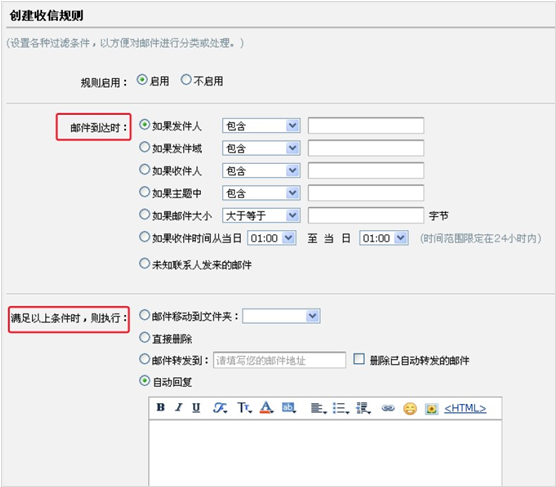Image resolution: width=556 pixels, height=487 pixels.
Task: Open the end time 01:00 dropdown after 至当日
Action: click(384, 238)
